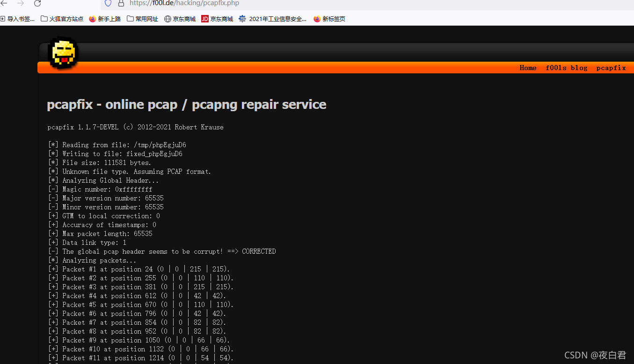Image resolution: width=634 pixels, height=364 pixels.
Task: Click the 'Packet #7 at position 854' line
Action: (137, 322)
